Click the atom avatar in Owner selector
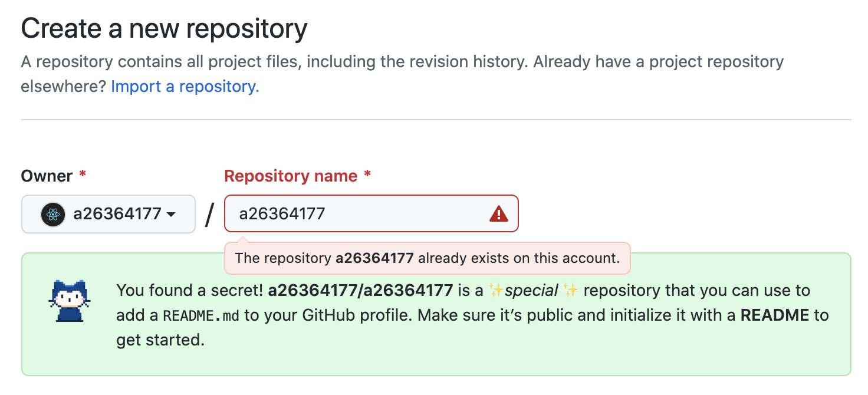This screenshot has height=395, width=868. tap(53, 214)
